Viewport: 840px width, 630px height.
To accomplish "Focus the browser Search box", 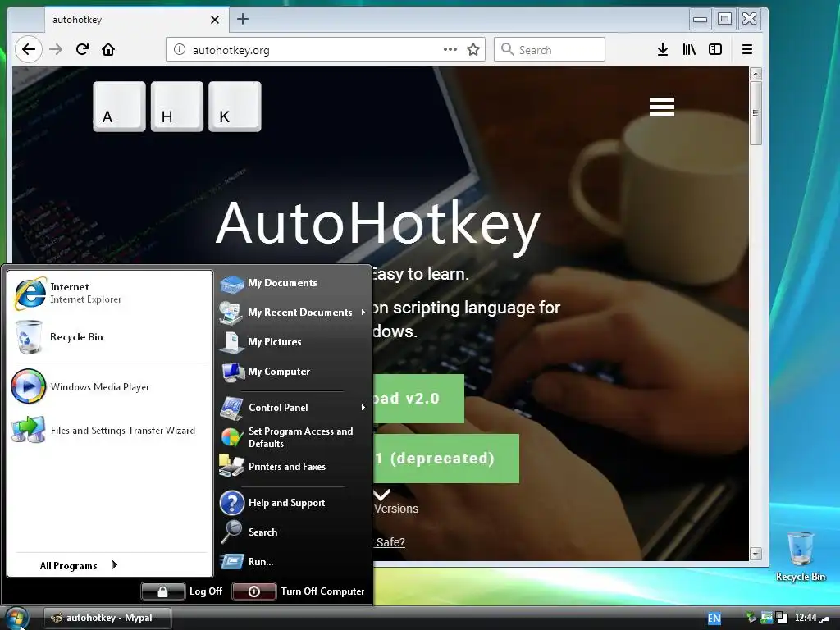I will 550,50.
